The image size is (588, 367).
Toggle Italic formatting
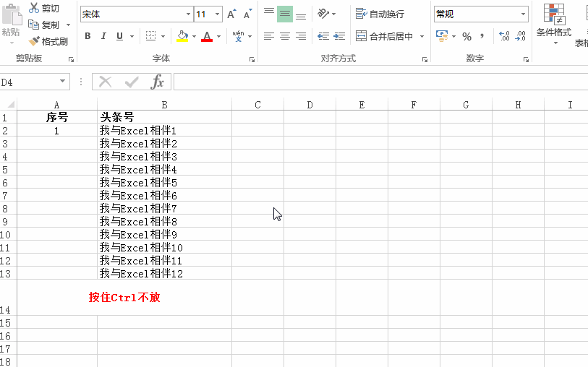103,36
